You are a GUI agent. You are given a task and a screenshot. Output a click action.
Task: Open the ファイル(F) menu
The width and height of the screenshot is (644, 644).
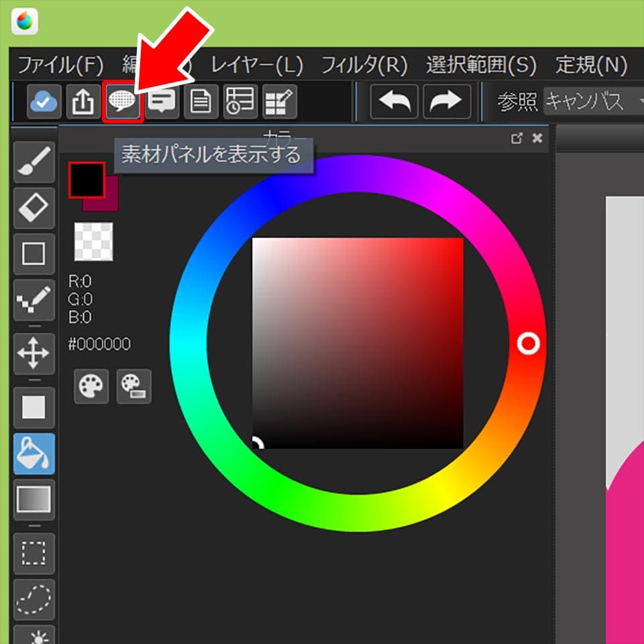60,65
